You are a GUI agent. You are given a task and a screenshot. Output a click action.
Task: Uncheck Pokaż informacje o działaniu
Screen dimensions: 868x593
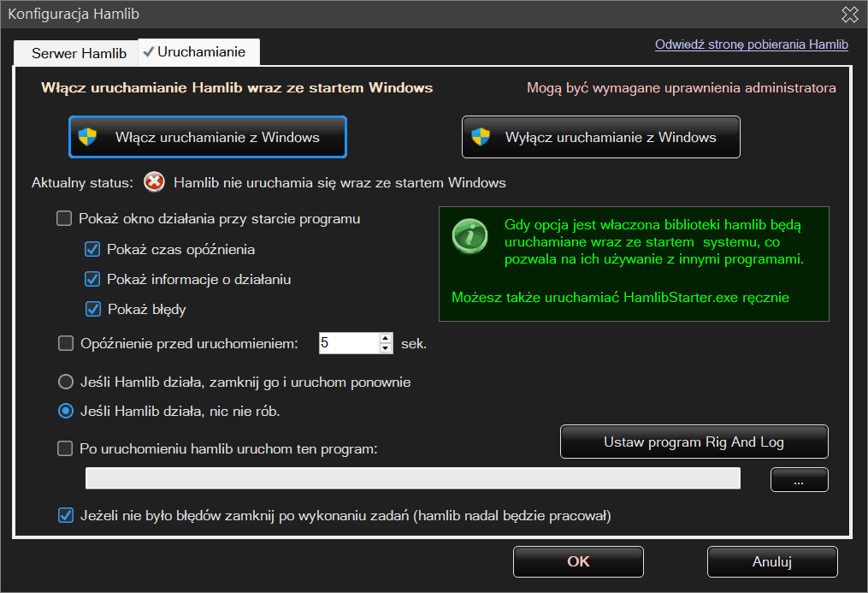(x=92, y=280)
